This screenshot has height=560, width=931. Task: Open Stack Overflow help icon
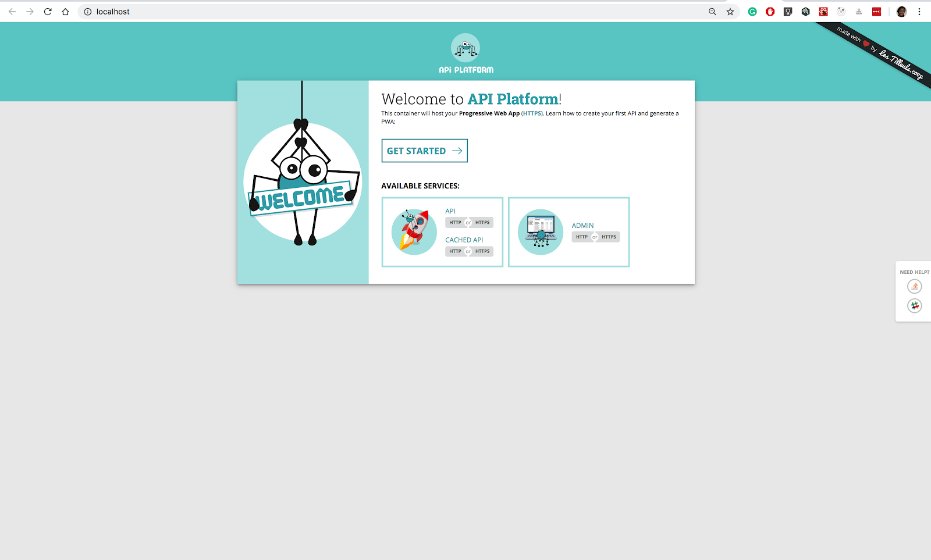pyautogui.click(x=915, y=286)
